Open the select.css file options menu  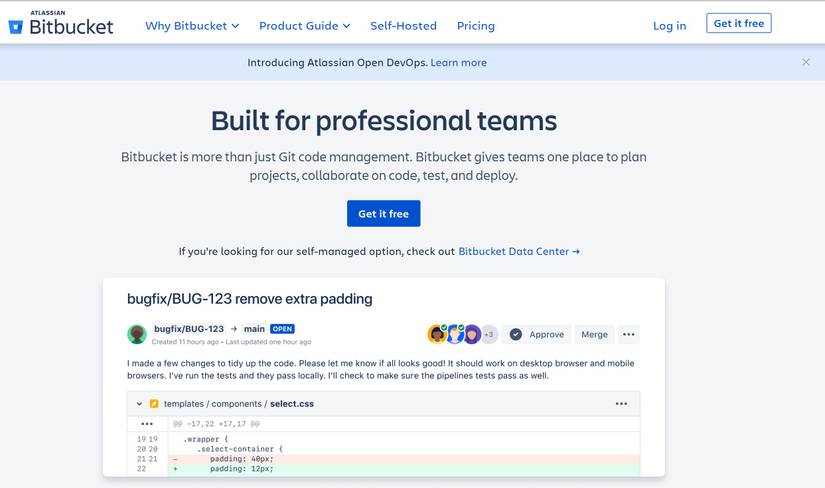pyautogui.click(x=621, y=404)
